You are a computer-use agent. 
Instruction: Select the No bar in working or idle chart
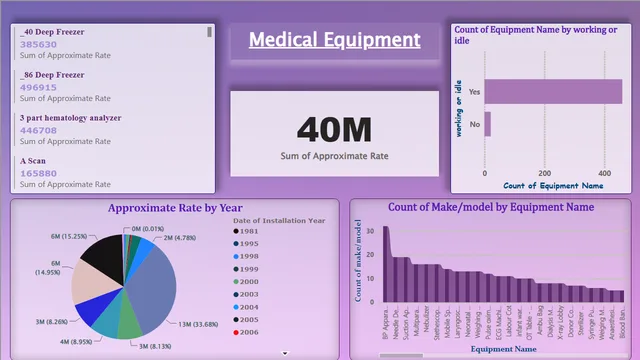488,124
